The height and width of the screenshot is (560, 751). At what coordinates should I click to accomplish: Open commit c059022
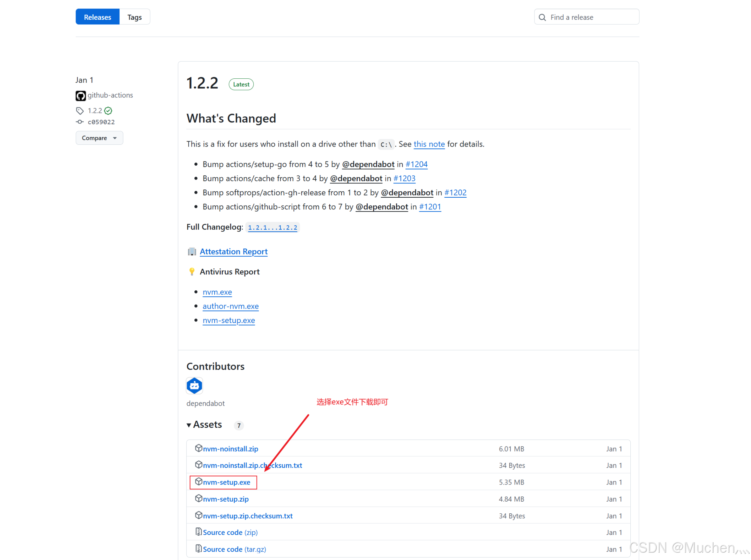click(101, 122)
